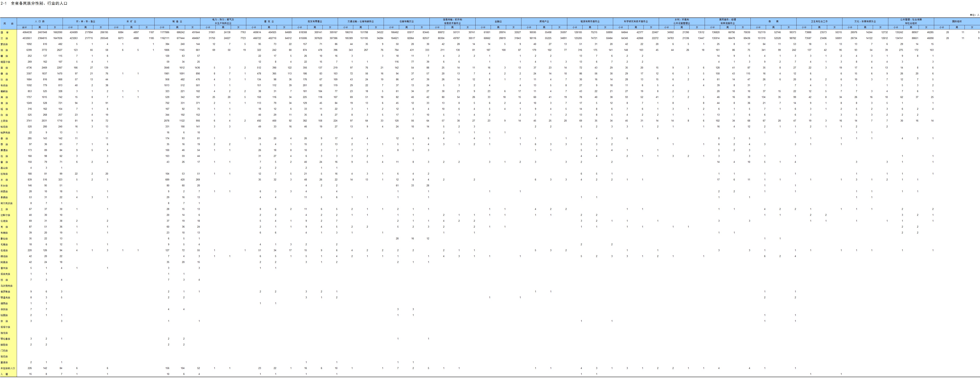Screen dimensions: 980x383
Task: Select the '房地产业' header
Action: pos(544,21)
